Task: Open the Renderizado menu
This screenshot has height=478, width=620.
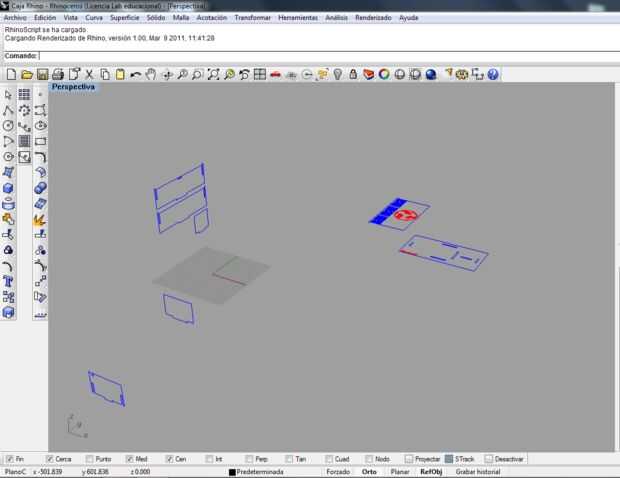Action: (x=373, y=18)
